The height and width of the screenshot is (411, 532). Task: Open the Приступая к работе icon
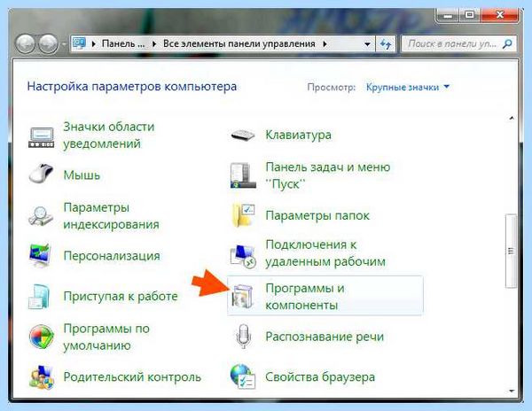(39, 297)
